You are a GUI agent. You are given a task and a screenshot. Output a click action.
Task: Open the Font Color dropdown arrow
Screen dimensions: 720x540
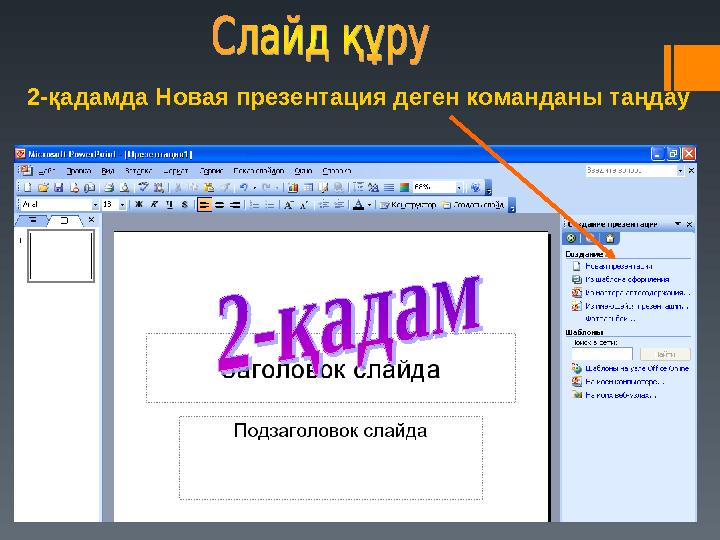tap(369, 205)
